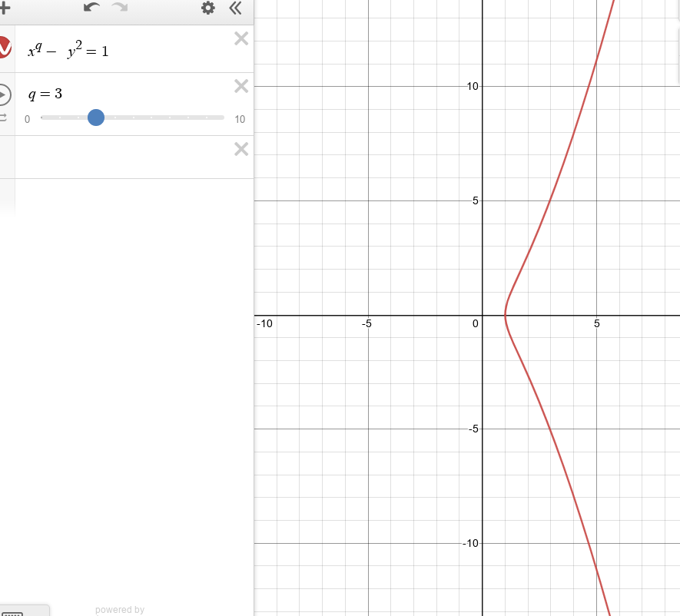Click the x-axis label -10
This screenshot has width=680, height=616.
pos(264,323)
